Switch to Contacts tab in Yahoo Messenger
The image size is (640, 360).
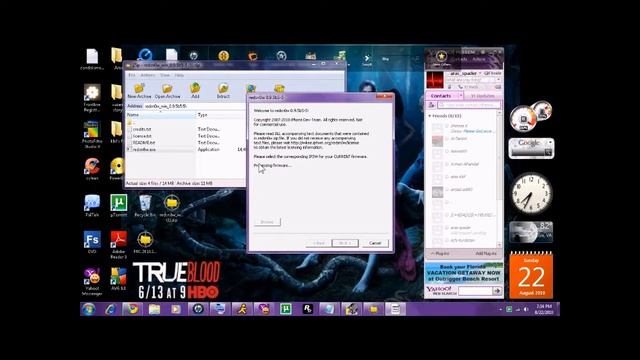coord(441,96)
